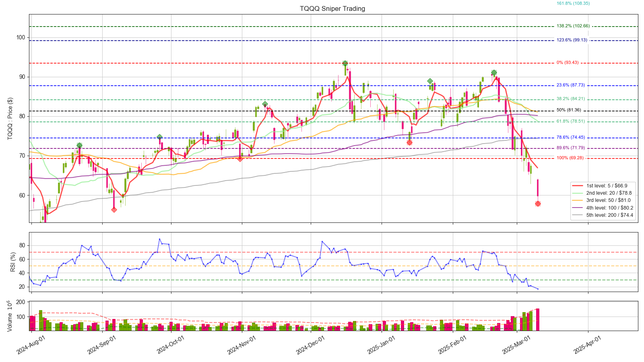The image size is (644, 362).
Task: Click the 50% (81.36) level label
Action: click(x=569, y=110)
